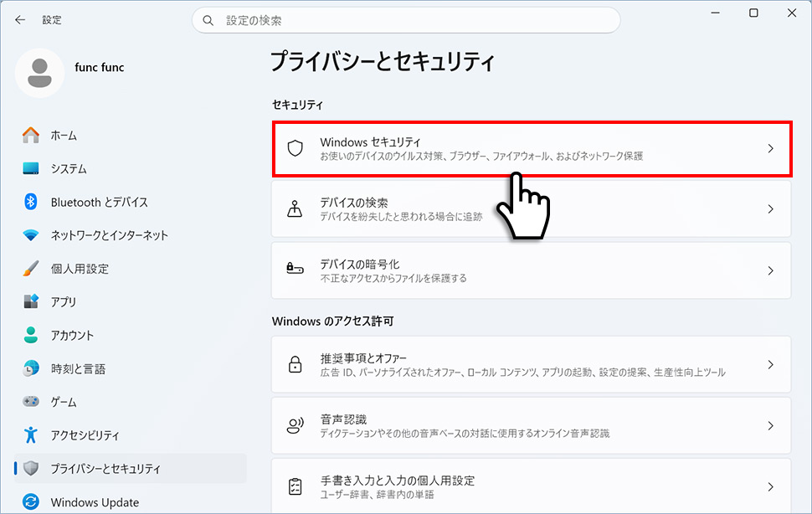The height and width of the screenshot is (514, 812).
Task: Open アクセシビリティ settings
Action: 130,435
